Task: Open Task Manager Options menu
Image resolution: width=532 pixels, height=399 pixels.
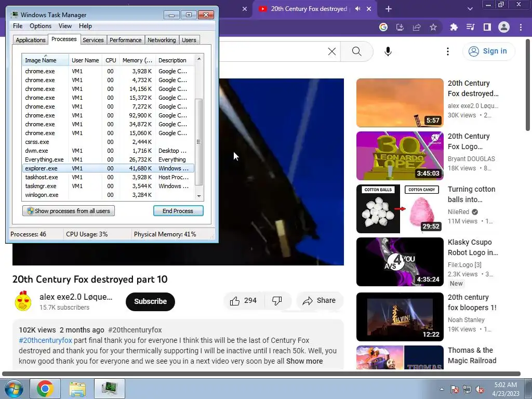Action: 41,26
